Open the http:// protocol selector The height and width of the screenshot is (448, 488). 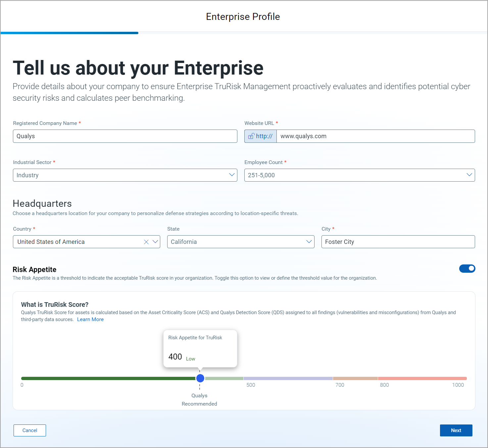[261, 136]
